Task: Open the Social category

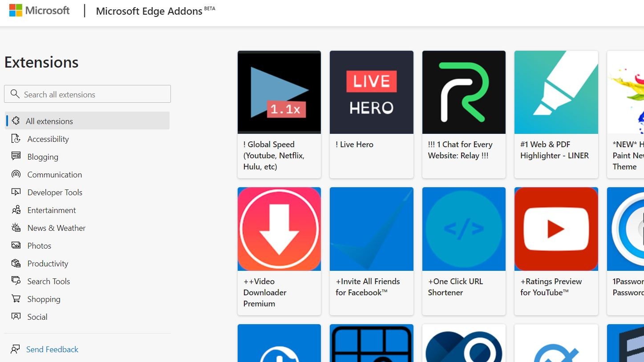Action: (x=37, y=317)
